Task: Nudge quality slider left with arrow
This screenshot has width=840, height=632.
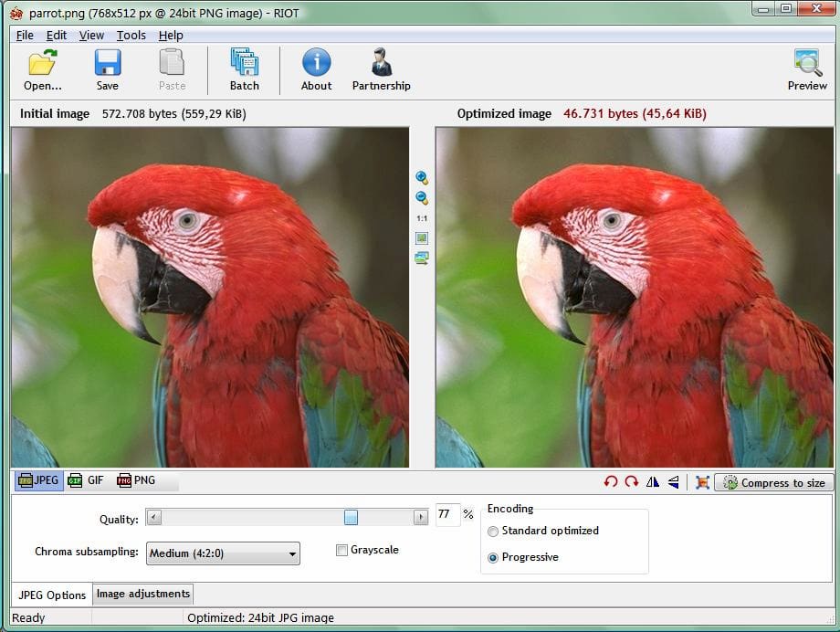Action: [153, 517]
